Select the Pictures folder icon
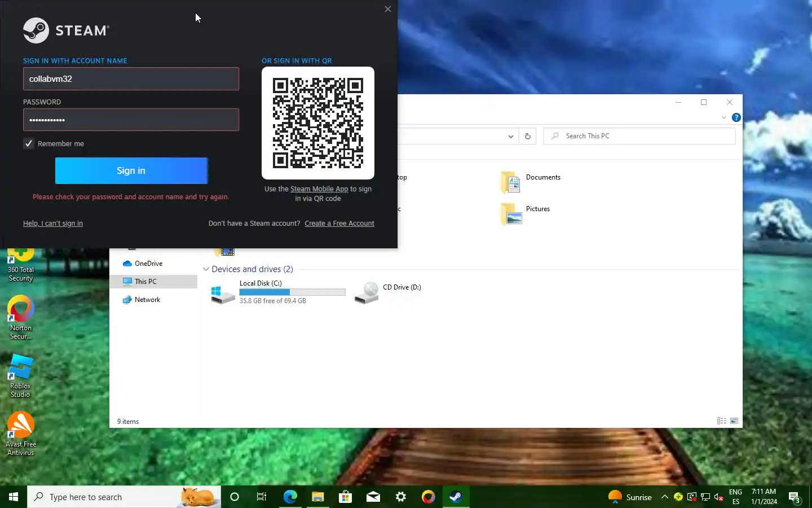 [x=511, y=214]
